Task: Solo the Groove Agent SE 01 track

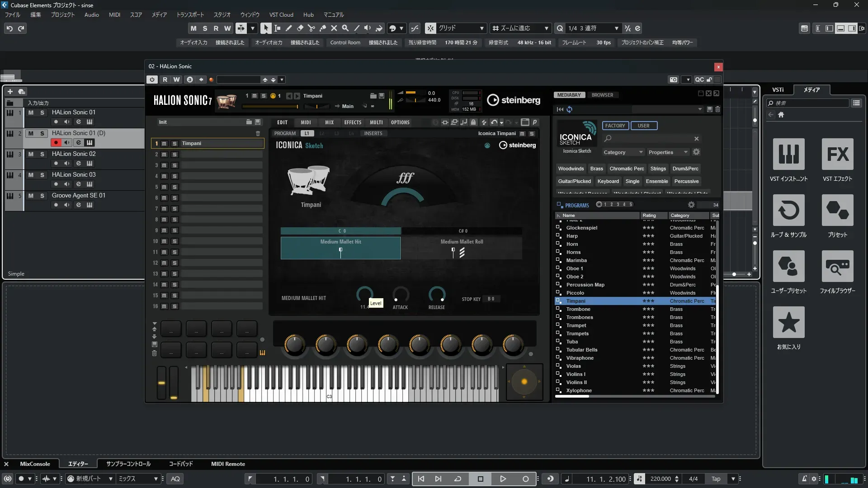Action: coord(42,196)
